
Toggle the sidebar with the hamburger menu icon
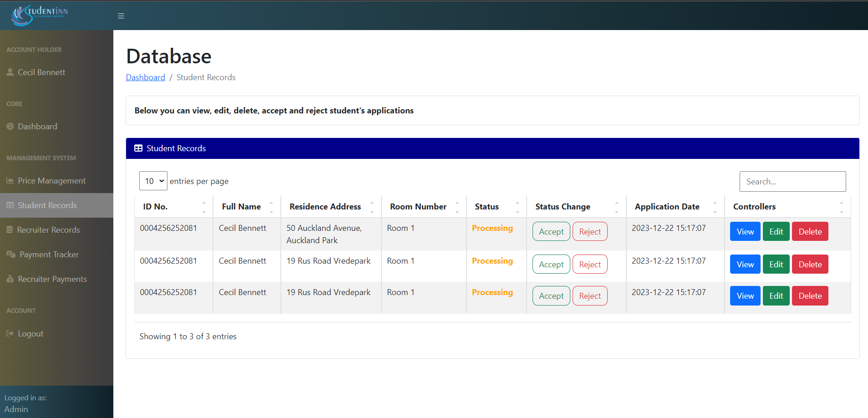point(121,16)
